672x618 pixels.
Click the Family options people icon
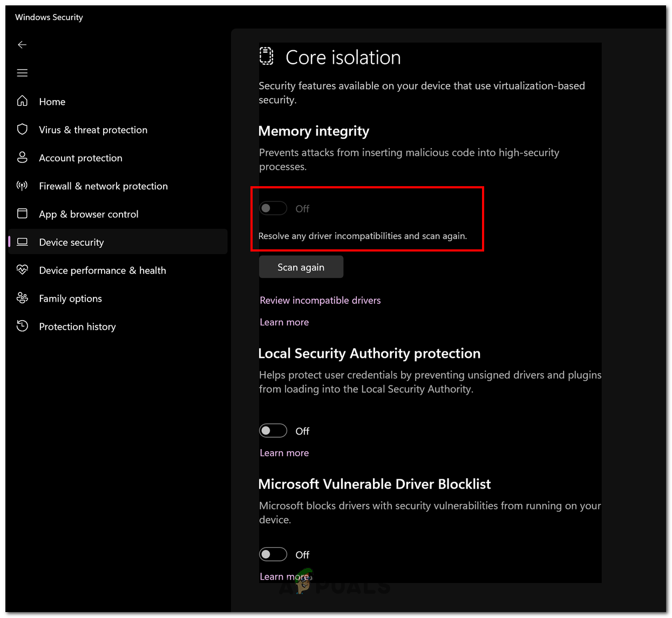pos(22,298)
